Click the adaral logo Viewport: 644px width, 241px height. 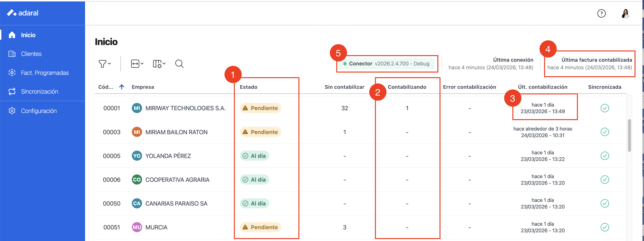pyautogui.click(x=23, y=13)
